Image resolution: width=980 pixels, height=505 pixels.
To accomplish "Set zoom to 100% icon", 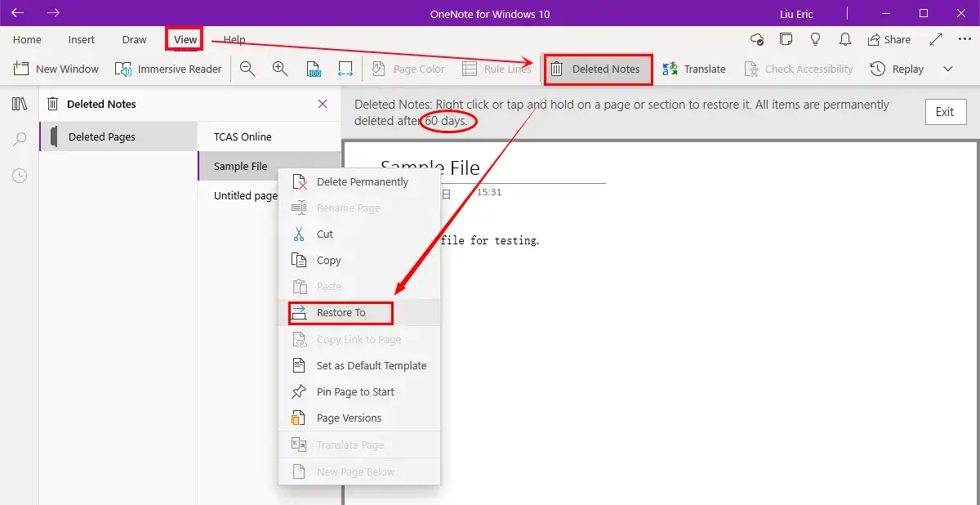I will click(313, 69).
